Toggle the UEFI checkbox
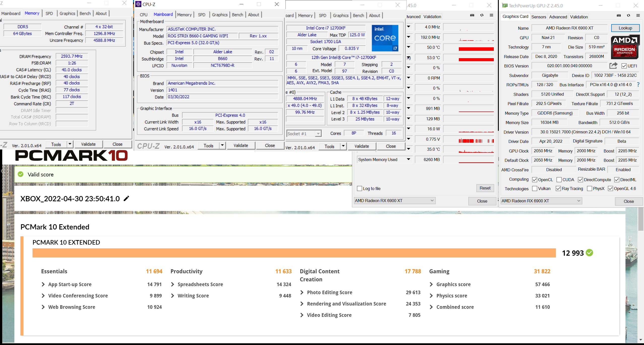The width and height of the screenshot is (644, 345). tap(624, 66)
